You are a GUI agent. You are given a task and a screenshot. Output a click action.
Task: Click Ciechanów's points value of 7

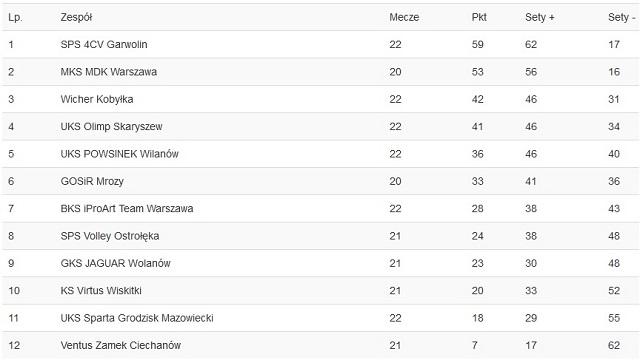(474, 345)
